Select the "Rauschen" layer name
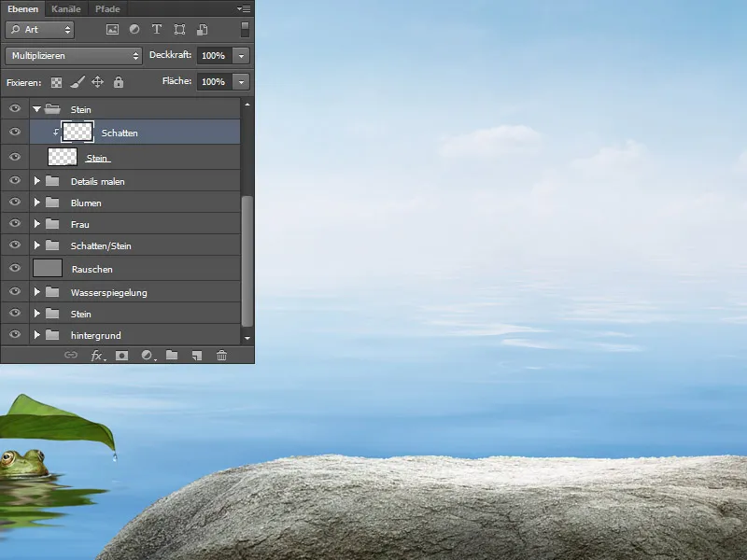The height and width of the screenshot is (560, 747). tap(92, 269)
